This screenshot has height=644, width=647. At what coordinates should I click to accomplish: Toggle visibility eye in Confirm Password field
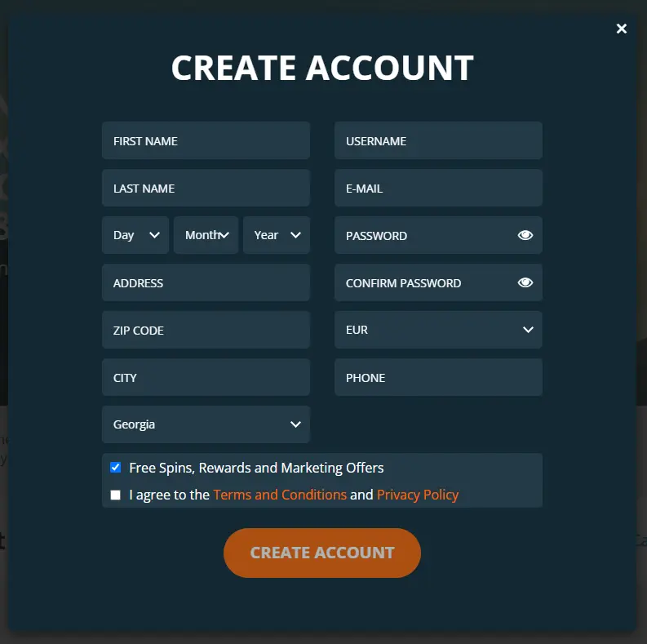tap(525, 282)
